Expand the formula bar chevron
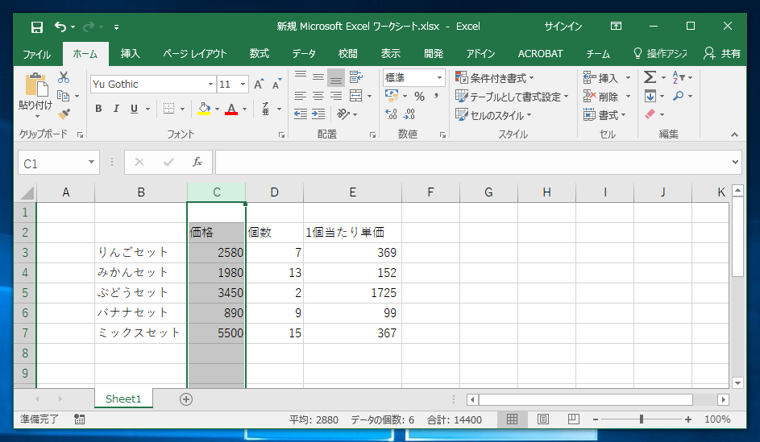Screen dimensions: 760x442 point(736,162)
